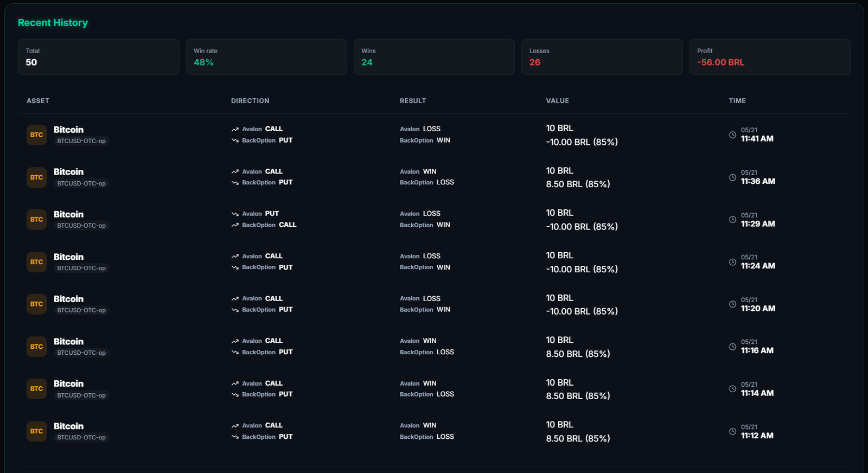Select the Win rate 48% card
The image size is (868, 473).
tap(266, 57)
